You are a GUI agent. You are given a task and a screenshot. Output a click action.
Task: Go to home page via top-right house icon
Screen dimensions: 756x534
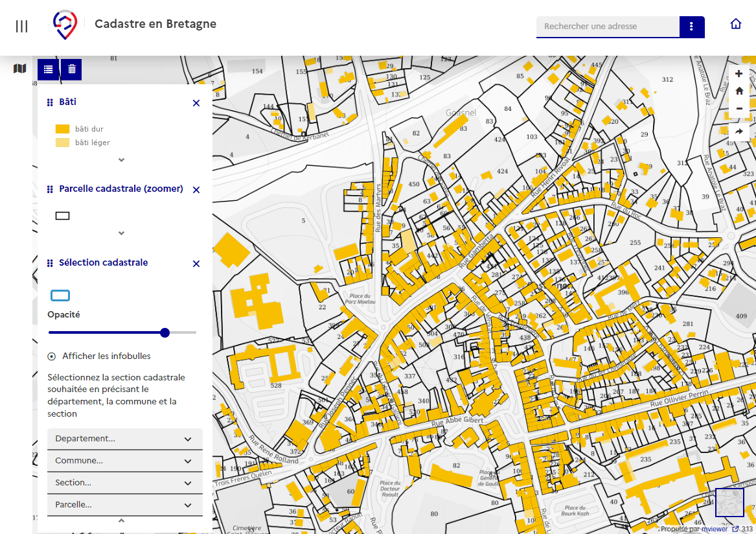[736, 25]
